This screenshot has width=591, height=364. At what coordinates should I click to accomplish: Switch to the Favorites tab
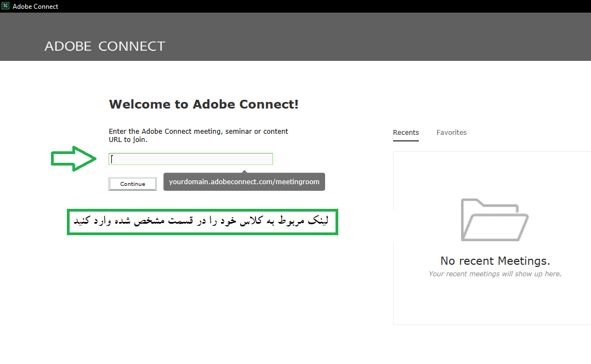coord(452,133)
